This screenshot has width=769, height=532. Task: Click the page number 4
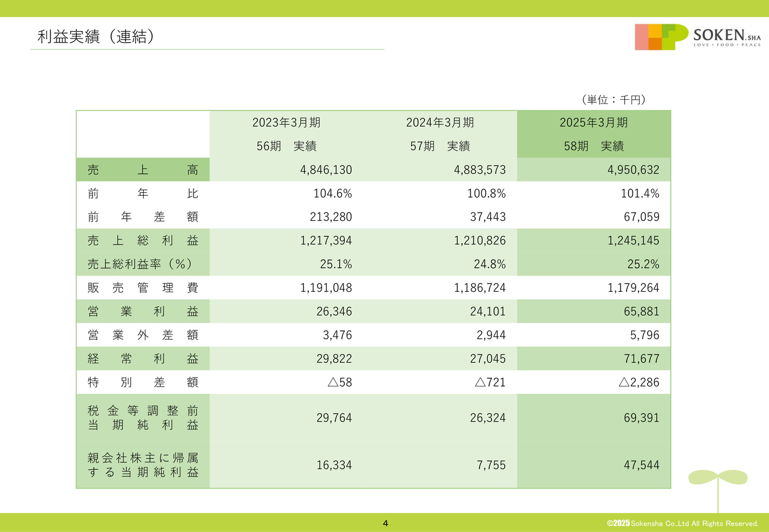coord(385,522)
